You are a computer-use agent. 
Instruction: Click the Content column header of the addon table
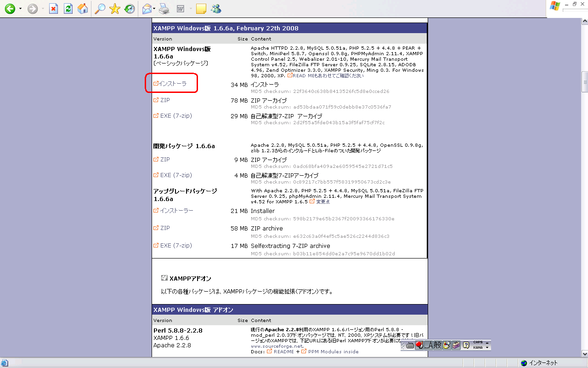[x=261, y=320]
